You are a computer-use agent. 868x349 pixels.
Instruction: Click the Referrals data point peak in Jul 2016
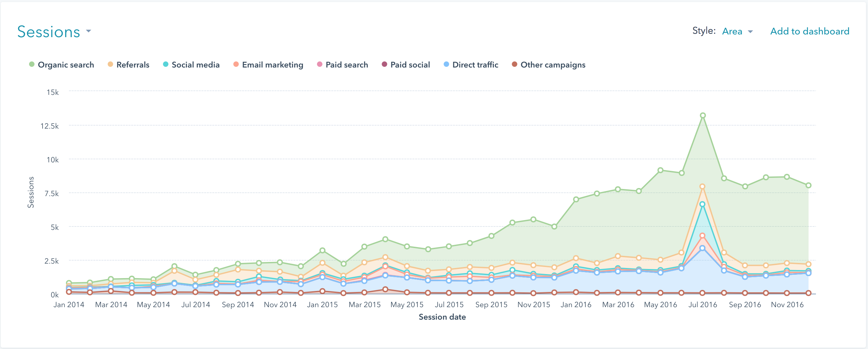[702, 186]
